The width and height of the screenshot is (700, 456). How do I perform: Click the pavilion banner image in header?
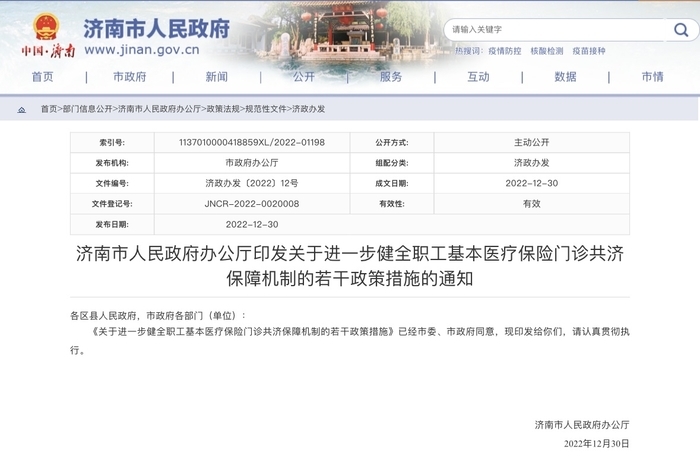(348, 31)
